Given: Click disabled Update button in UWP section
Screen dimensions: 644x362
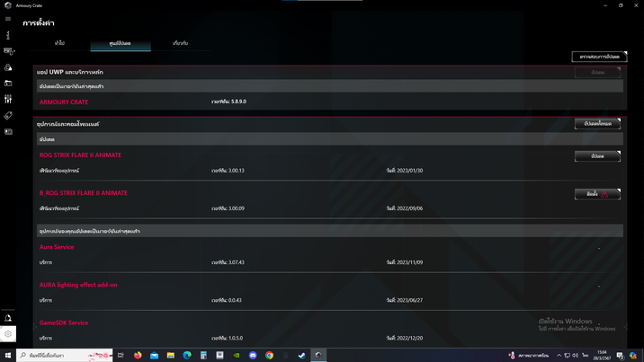Looking at the screenshot, I should click(597, 72).
